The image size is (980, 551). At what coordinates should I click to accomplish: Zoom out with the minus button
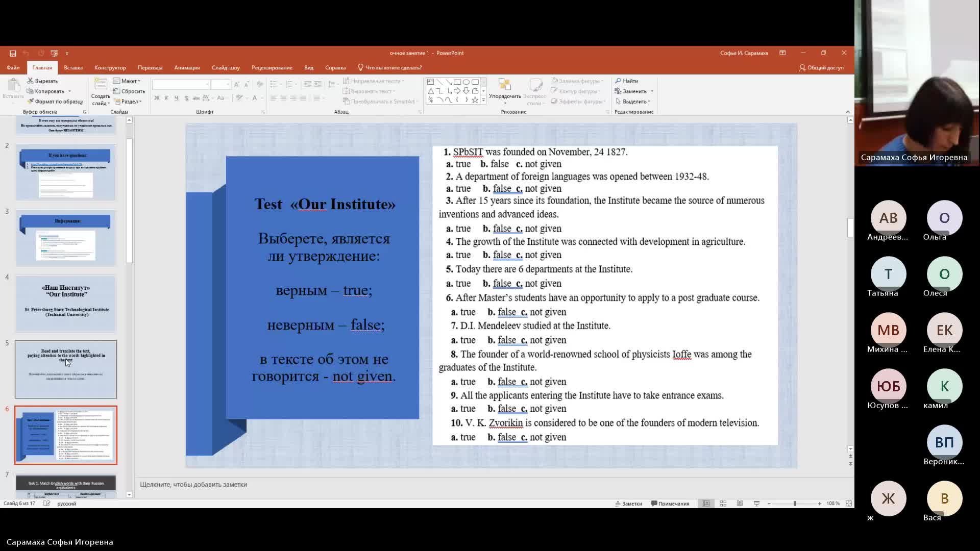coord(769,504)
